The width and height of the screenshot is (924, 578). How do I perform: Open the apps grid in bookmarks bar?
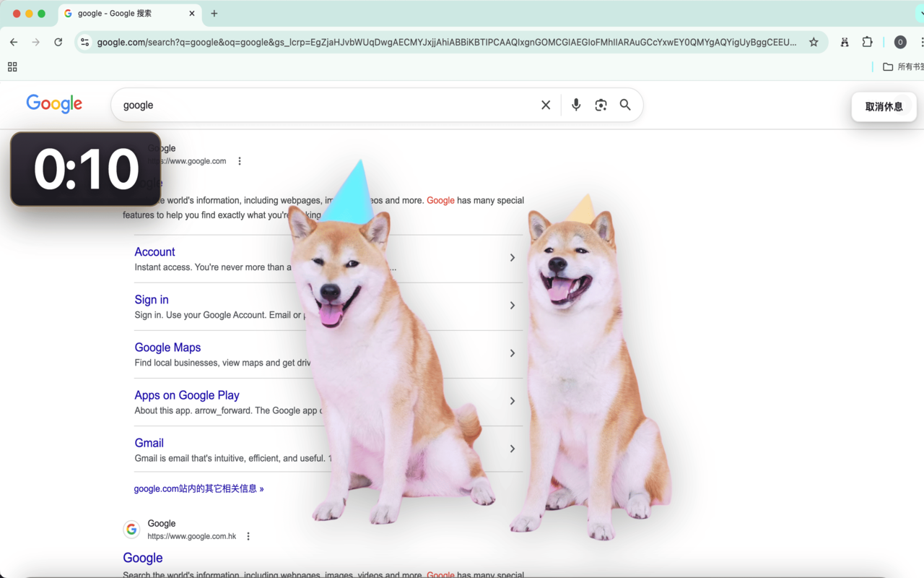click(12, 67)
